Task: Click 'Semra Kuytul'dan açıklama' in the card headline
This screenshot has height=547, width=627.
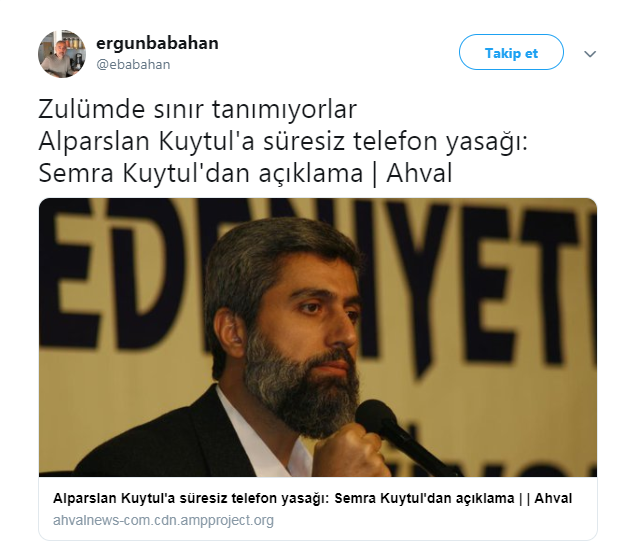Action: point(424,498)
